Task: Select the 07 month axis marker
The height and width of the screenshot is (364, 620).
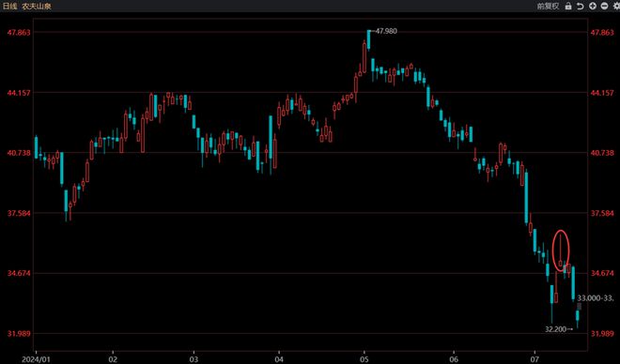Action: tap(535, 359)
